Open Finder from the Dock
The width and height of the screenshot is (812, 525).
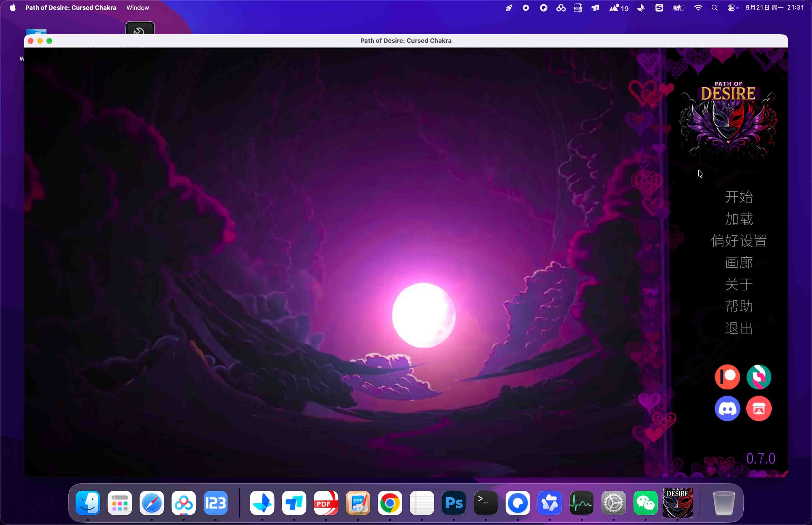click(x=88, y=503)
